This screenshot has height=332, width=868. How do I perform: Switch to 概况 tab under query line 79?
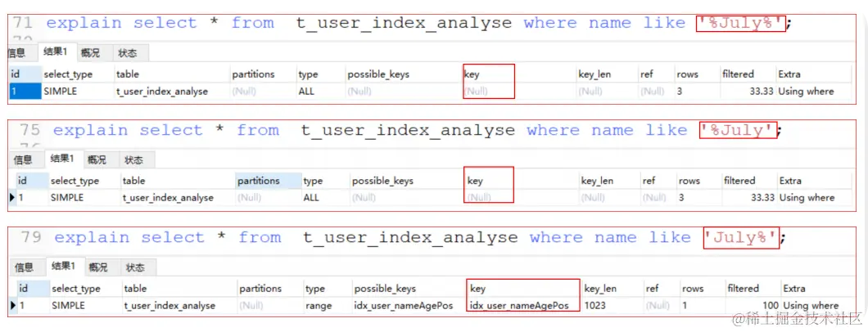[x=98, y=268]
